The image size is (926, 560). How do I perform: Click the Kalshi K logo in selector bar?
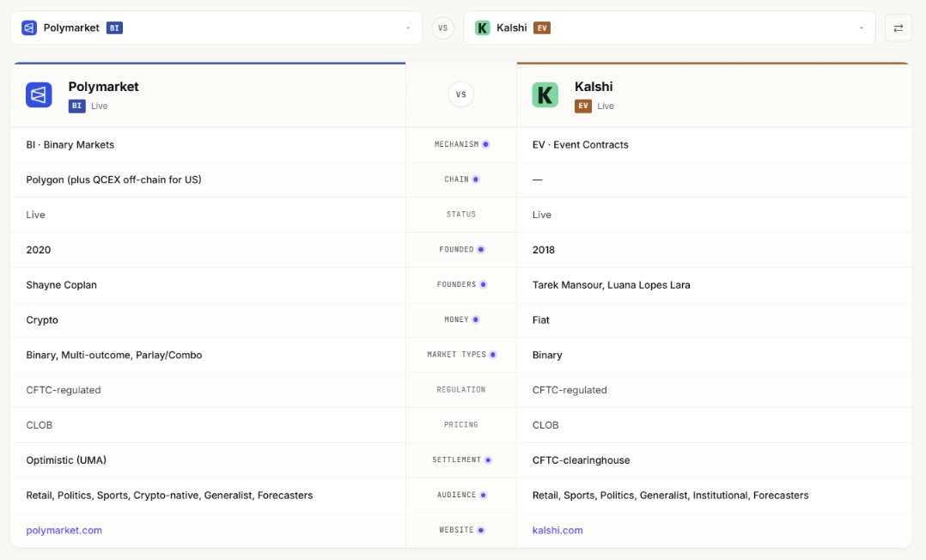483,27
